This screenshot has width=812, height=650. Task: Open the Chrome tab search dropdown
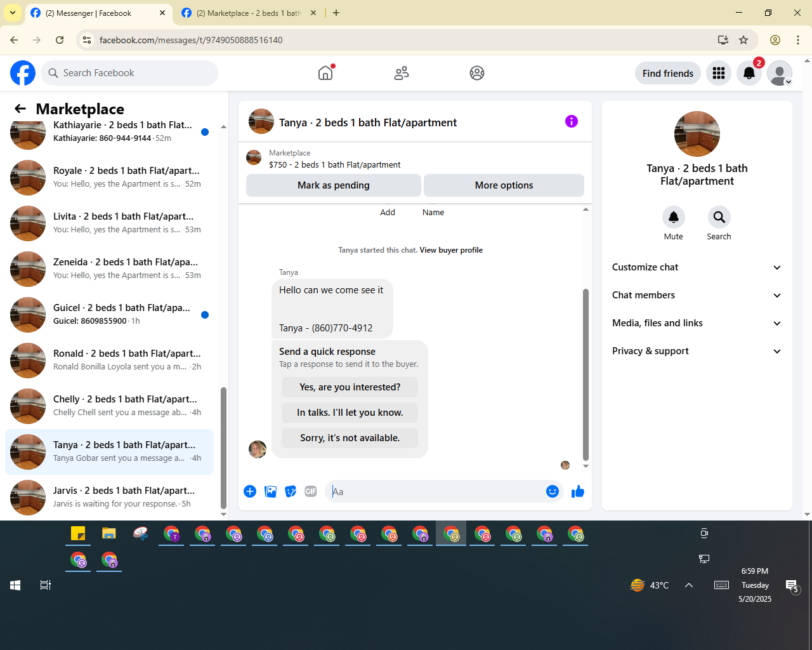pos(13,13)
